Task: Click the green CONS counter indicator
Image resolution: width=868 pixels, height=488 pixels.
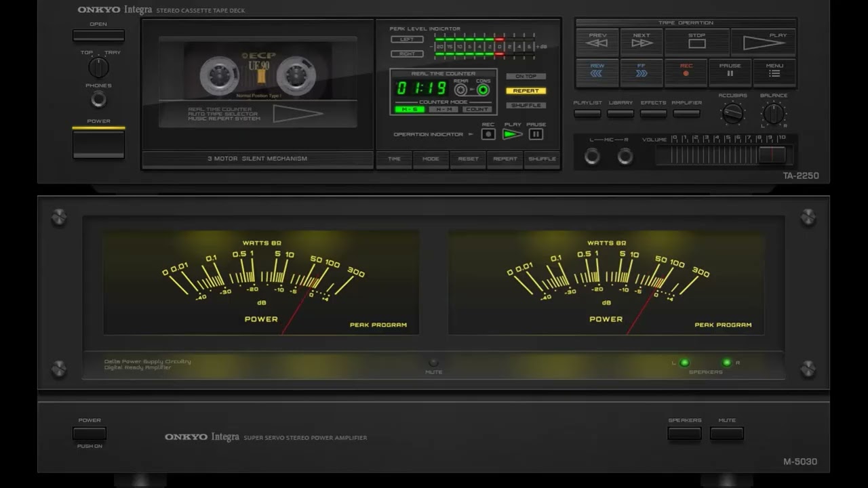Action: (x=483, y=89)
